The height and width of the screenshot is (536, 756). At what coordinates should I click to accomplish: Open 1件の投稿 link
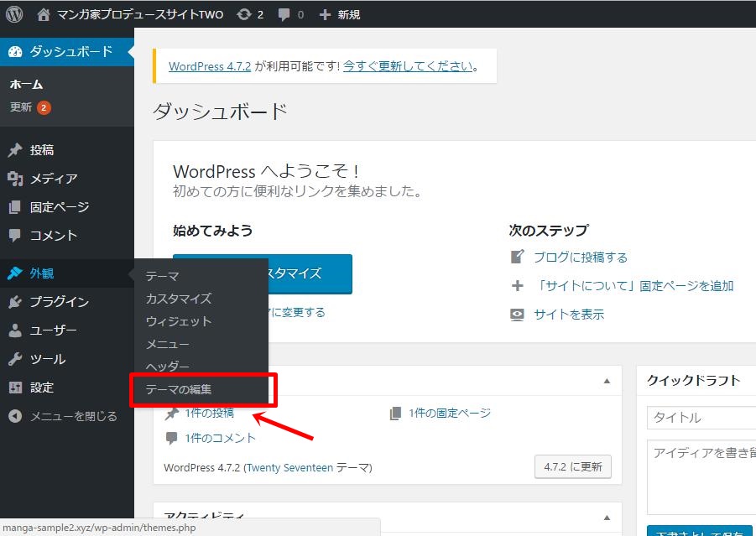point(209,413)
